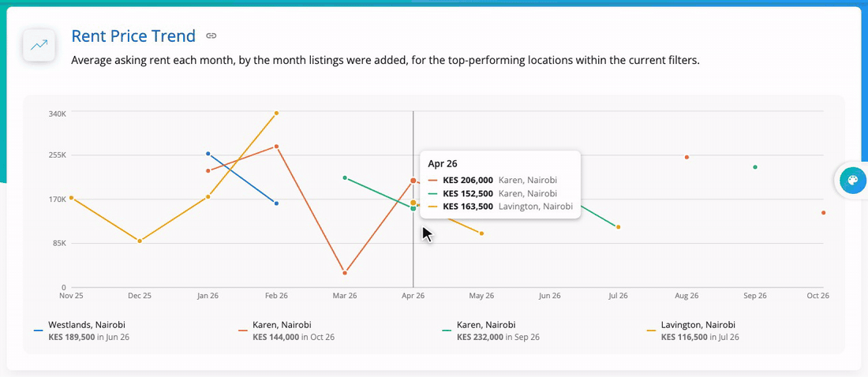This screenshot has height=377, width=868.
Task: Click KES 189,500 in Jun 26 legend value
Action: [x=88, y=337]
